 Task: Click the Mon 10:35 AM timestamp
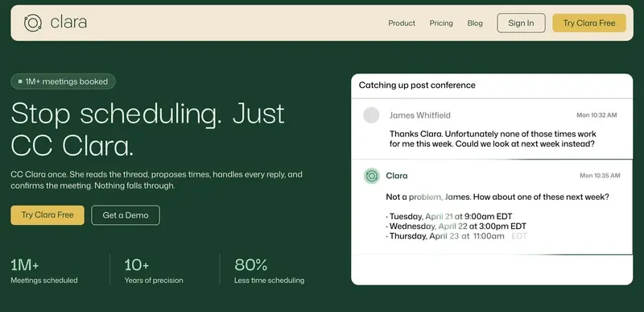(x=600, y=176)
